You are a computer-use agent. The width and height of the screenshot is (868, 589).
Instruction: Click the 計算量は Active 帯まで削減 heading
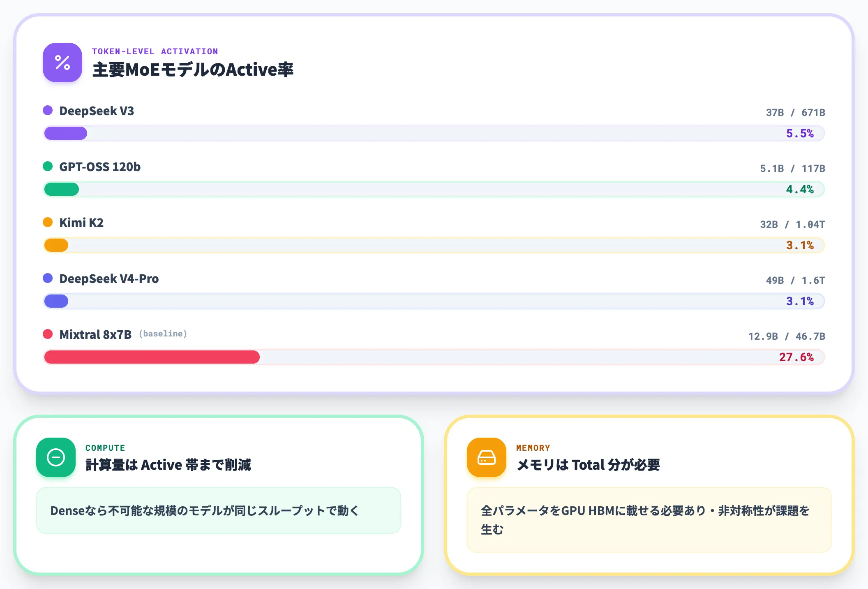coord(168,465)
